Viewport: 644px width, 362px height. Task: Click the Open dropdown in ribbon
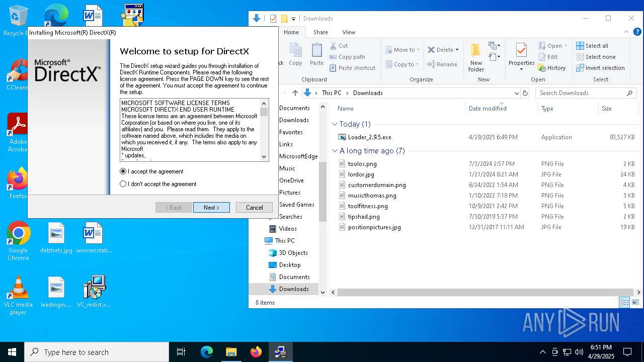point(553,46)
